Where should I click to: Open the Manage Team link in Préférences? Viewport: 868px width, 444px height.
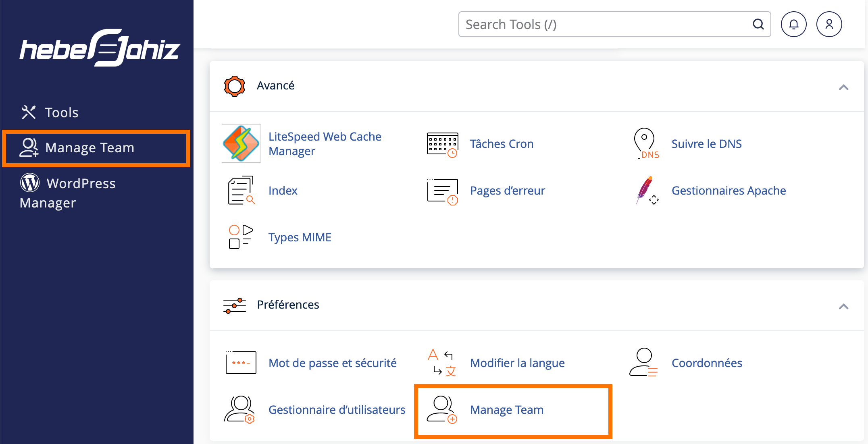coord(507,410)
